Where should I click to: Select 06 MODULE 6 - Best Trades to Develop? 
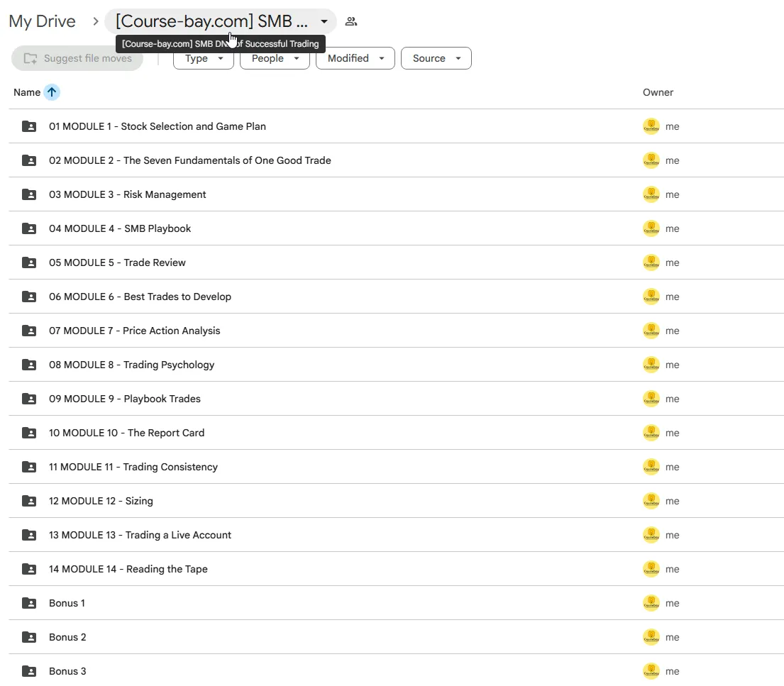pyautogui.click(x=140, y=297)
